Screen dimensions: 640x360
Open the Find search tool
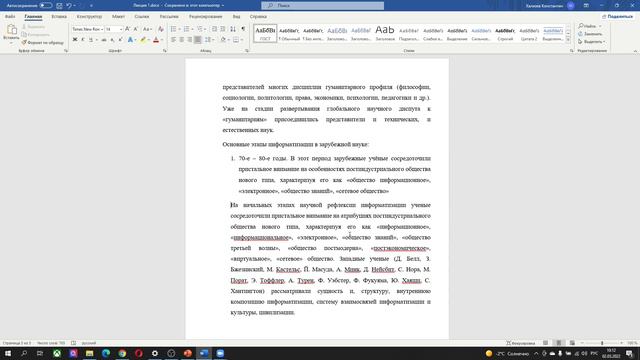587,26
